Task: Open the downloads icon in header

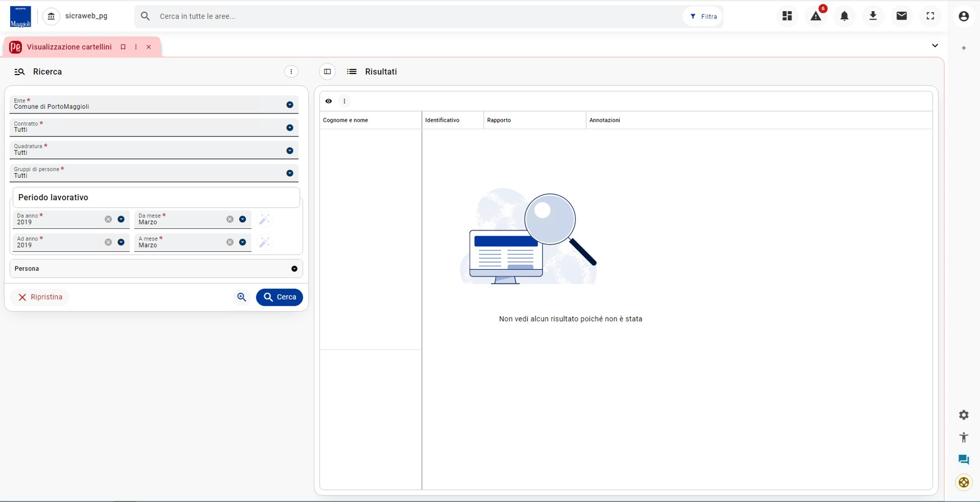Action: coord(873,16)
